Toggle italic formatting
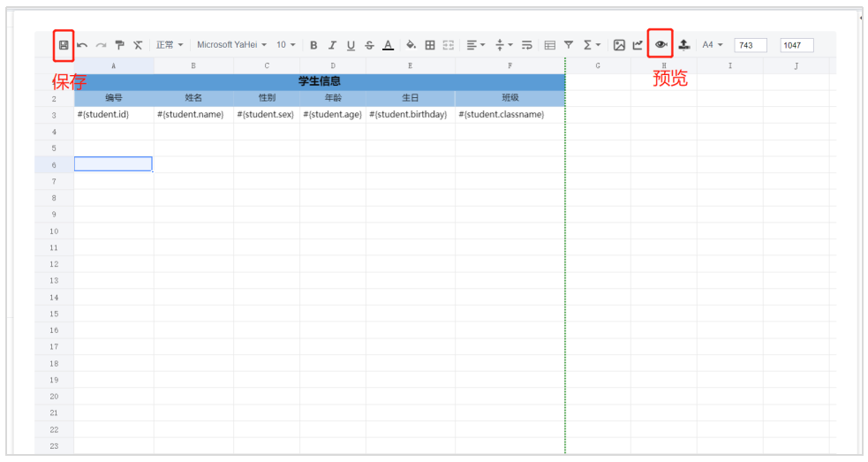The height and width of the screenshot is (462, 868). [x=332, y=45]
